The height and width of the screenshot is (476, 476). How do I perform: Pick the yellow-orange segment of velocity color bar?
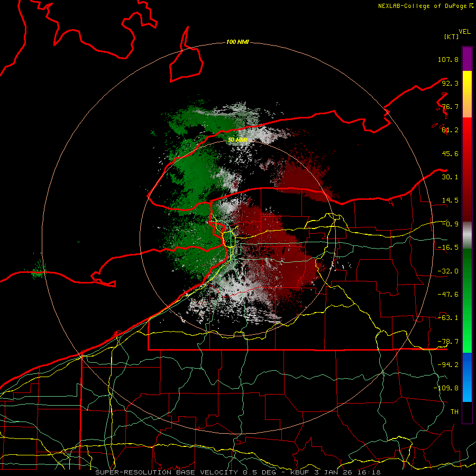click(467, 94)
